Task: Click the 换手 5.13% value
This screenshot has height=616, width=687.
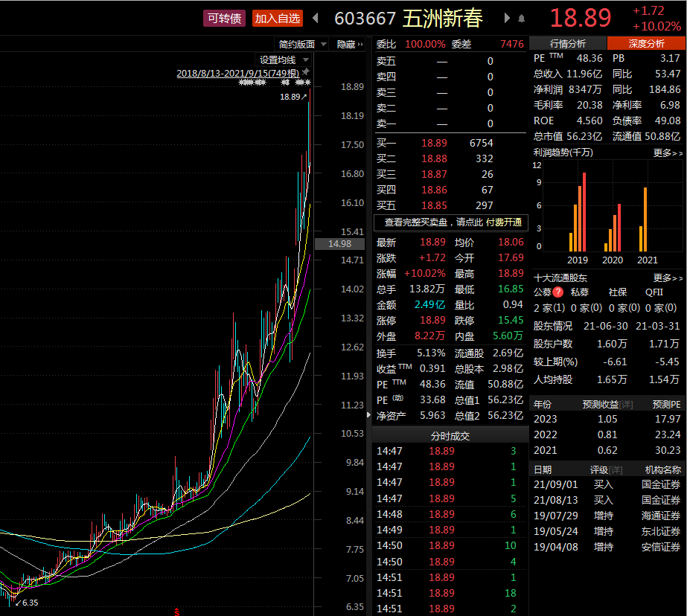Action: point(431,353)
